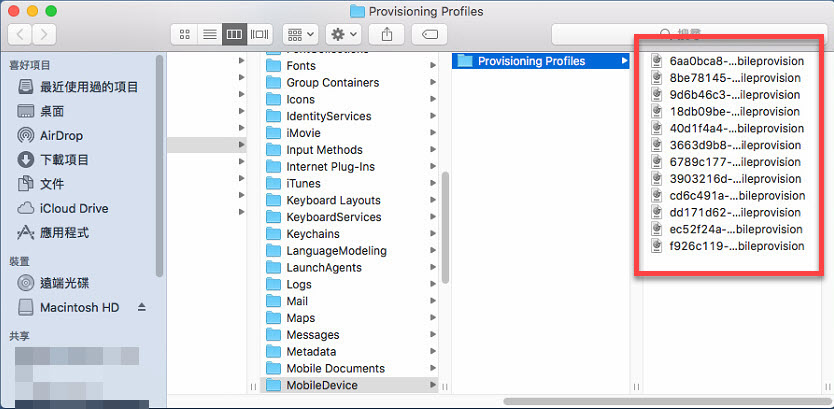Open 下載項目 in the sidebar
Image resolution: width=834 pixels, height=409 pixels.
(x=53, y=160)
